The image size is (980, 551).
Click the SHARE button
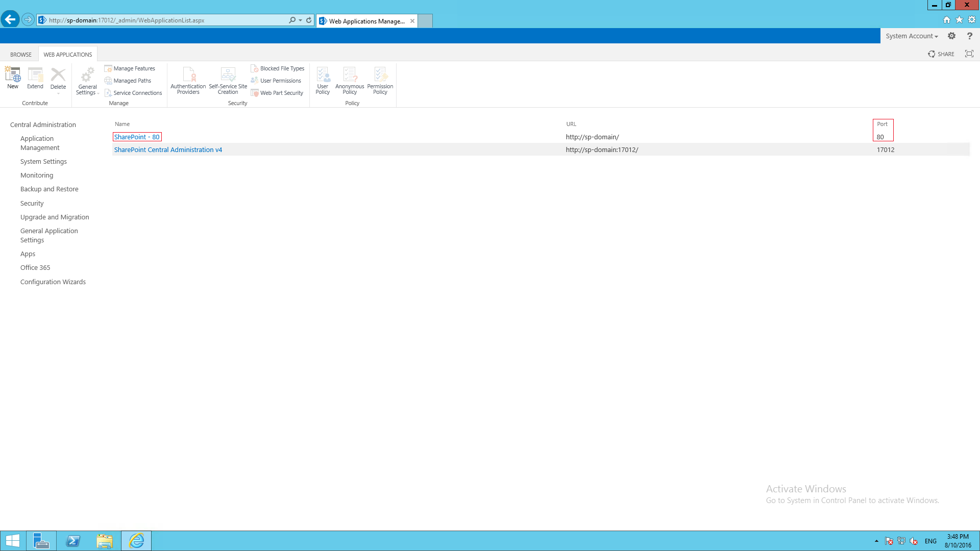pos(941,54)
